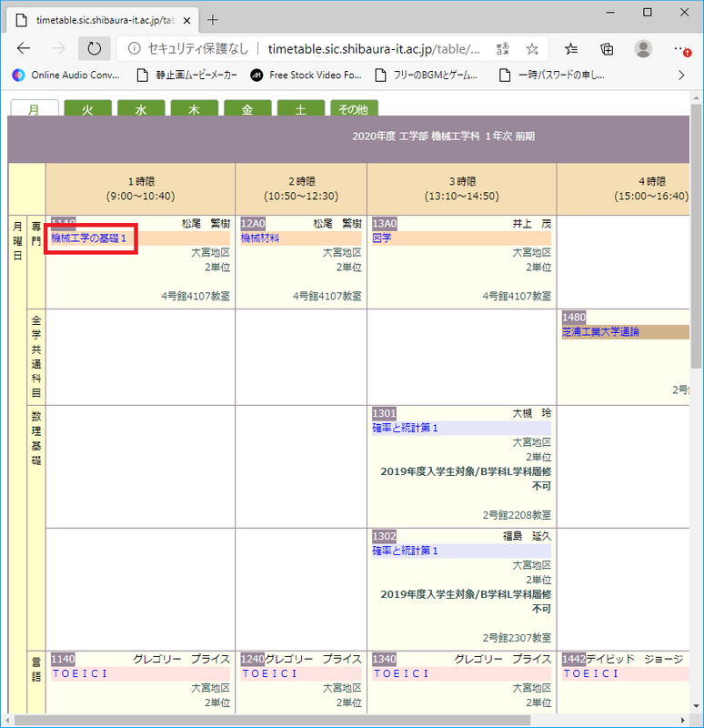Screen dimensions: 704x728
Task: Add this page to favorites with the star icon
Action: click(x=533, y=48)
